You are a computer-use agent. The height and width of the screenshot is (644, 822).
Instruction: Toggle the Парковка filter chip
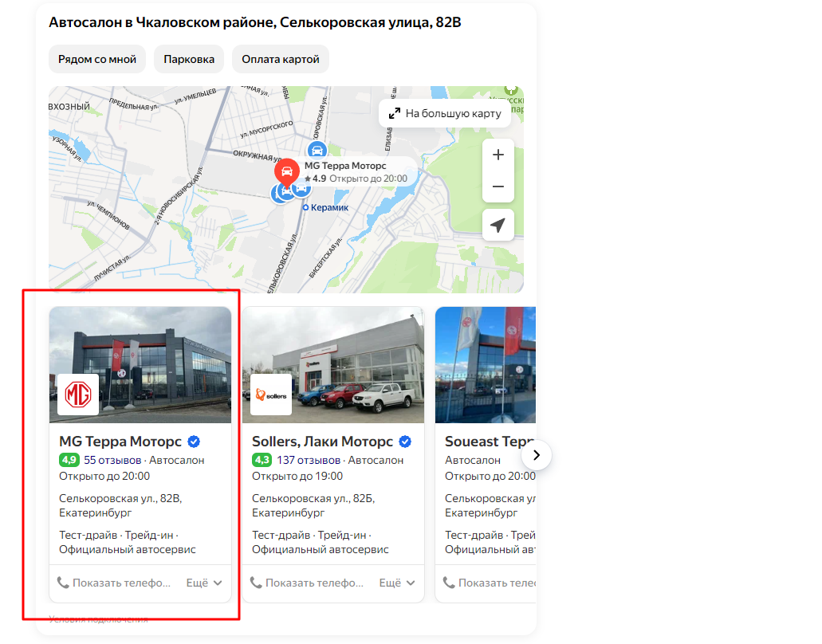[x=189, y=59]
